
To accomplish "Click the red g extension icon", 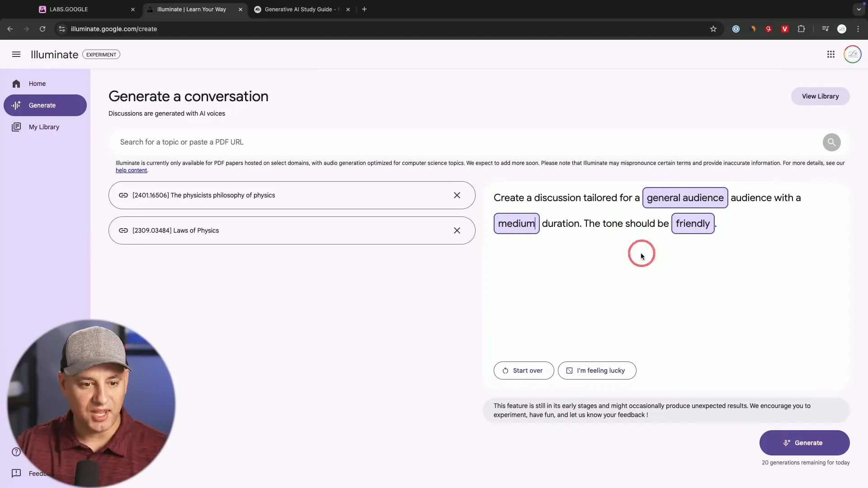I will (x=769, y=29).
